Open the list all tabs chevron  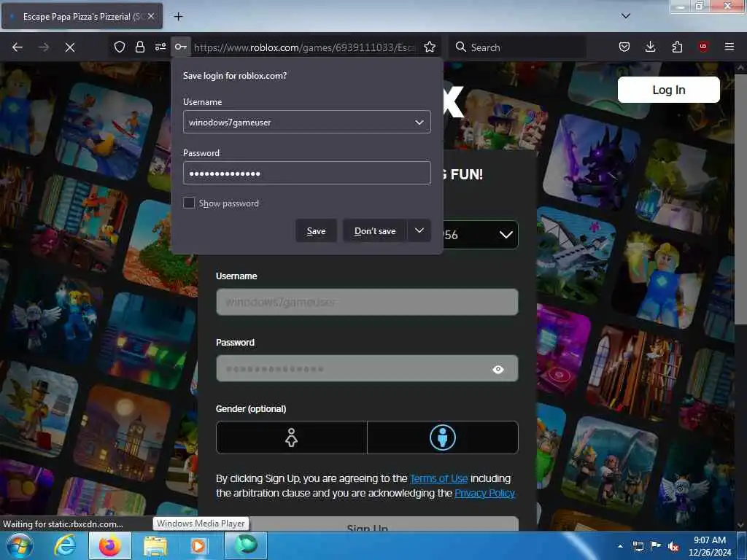tap(626, 16)
